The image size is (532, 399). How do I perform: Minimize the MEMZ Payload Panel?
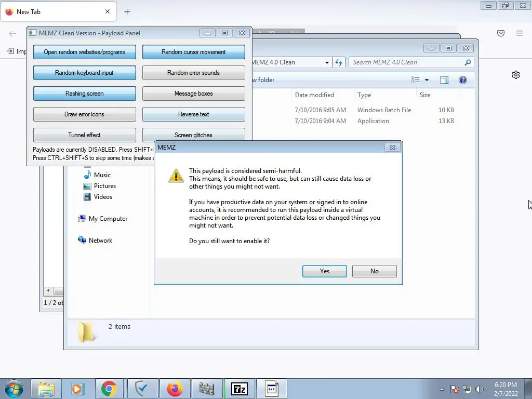pyautogui.click(x=207, y=33)
